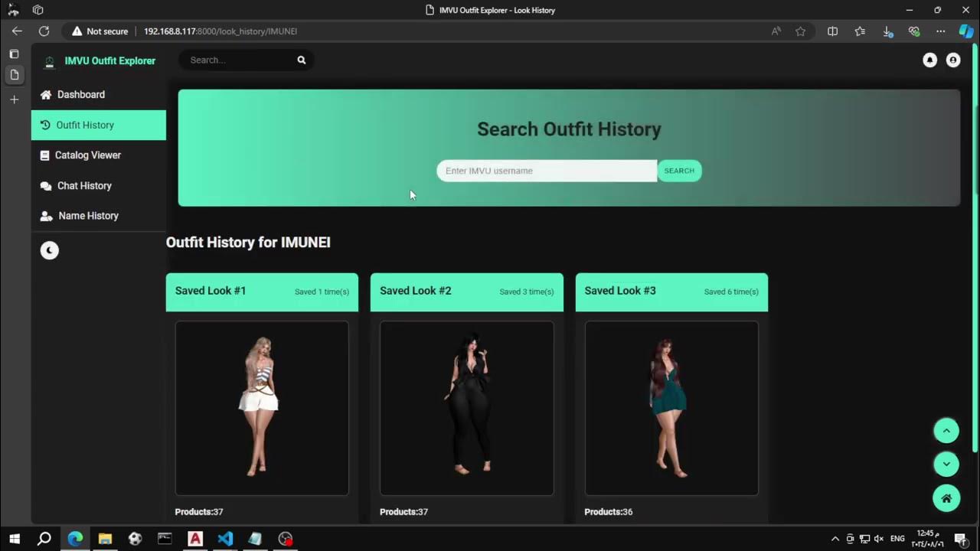Click the 'Saved 6 time(s)' label

pos(731,292)
